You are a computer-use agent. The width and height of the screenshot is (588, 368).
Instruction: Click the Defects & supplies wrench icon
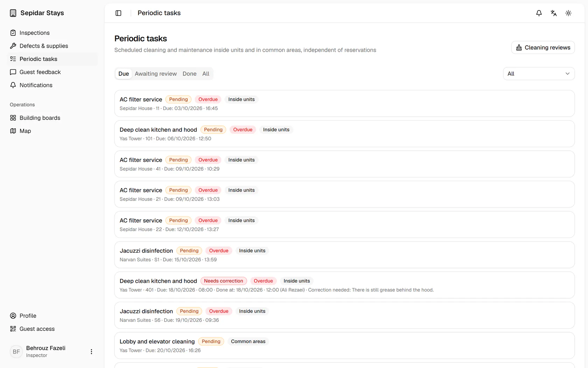(13, 46)
